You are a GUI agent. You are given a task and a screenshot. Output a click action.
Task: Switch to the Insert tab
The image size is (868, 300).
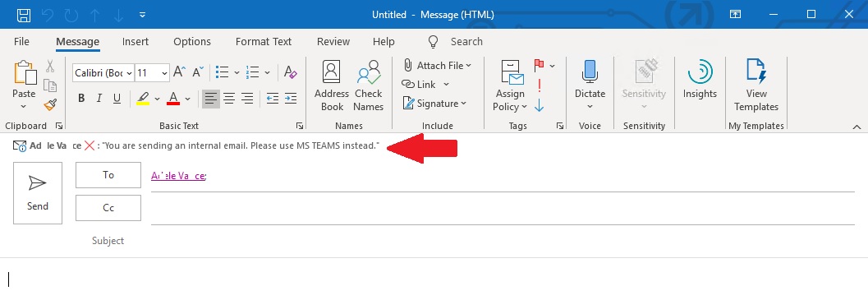[x=135, y=42]
